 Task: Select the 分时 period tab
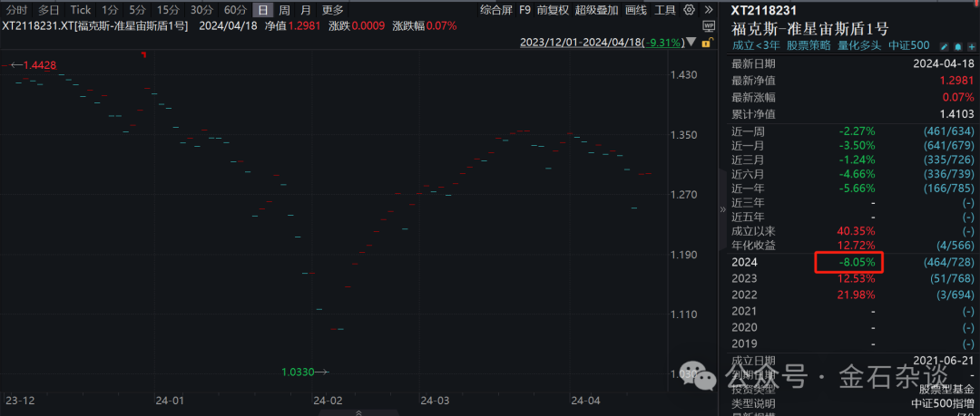[x=15, y=10]
